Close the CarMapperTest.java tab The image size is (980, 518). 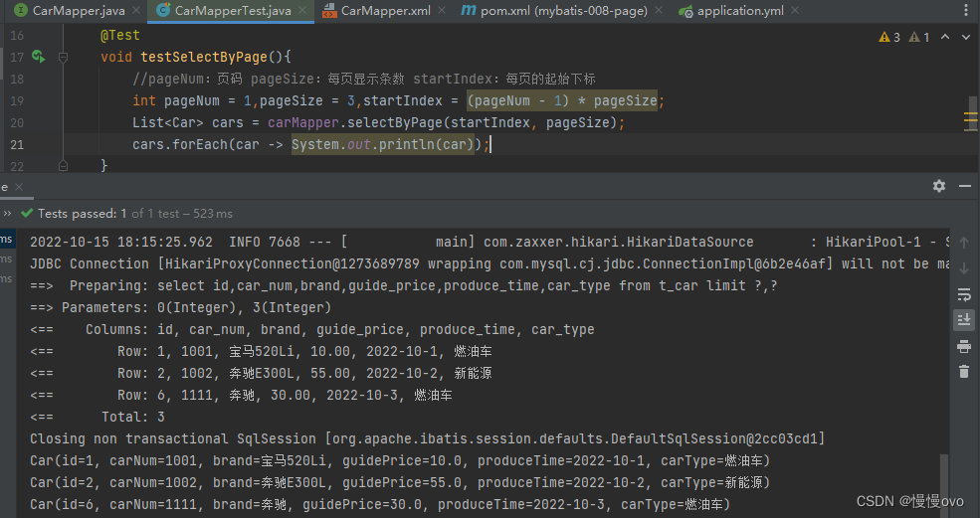[x=302, y=11]
